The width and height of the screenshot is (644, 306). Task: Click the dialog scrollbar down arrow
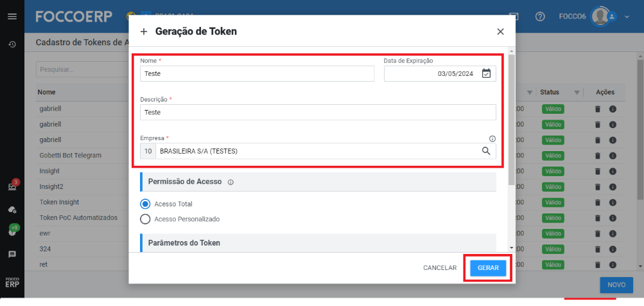click(x=511, y=248)
